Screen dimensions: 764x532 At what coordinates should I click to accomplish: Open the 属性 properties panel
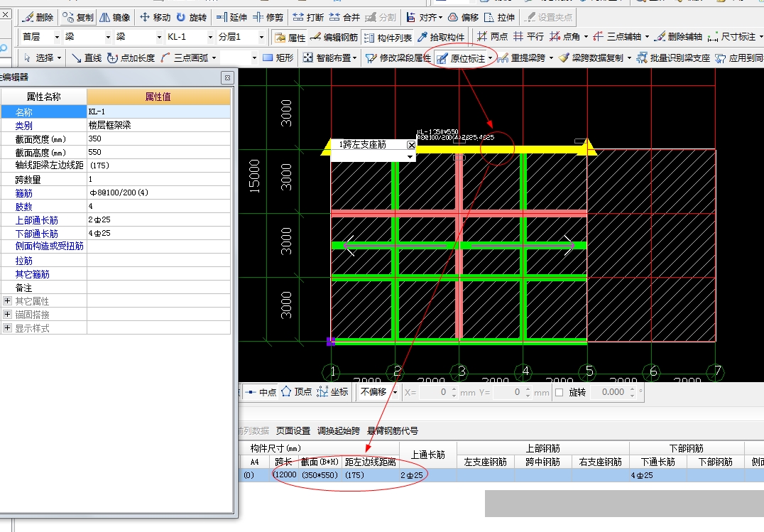(x=290, y=38)
